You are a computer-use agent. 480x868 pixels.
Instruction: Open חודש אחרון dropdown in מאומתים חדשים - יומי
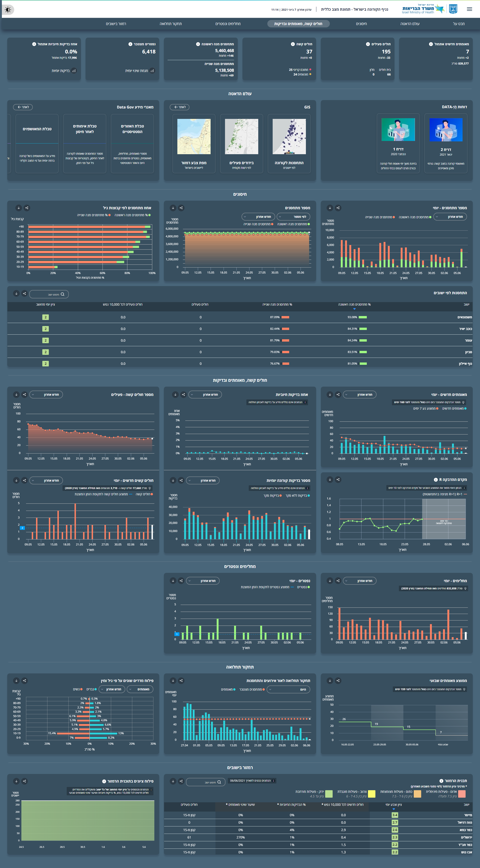pos(360,394)
